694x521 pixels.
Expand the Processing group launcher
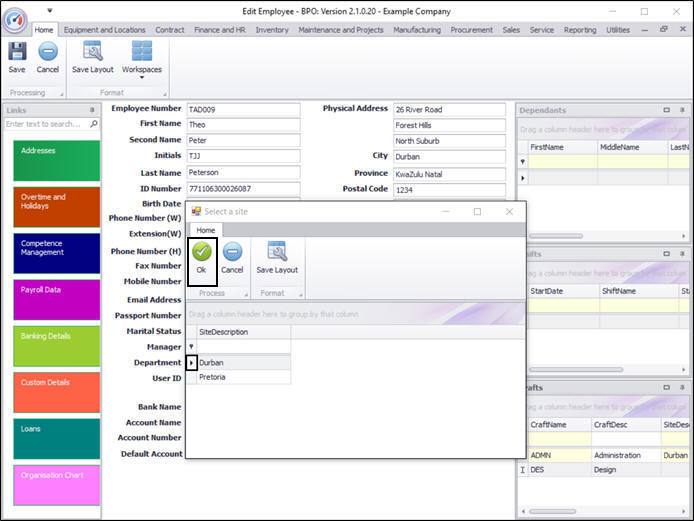click(x=62, y=94)
